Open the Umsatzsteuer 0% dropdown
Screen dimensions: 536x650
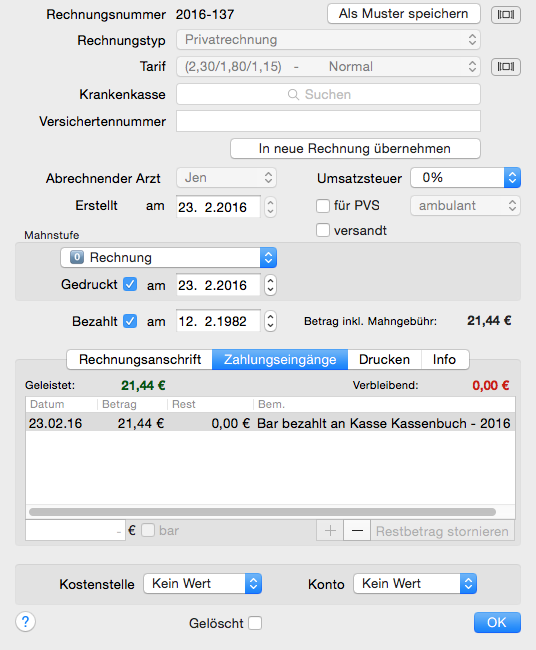click(465, 178)
